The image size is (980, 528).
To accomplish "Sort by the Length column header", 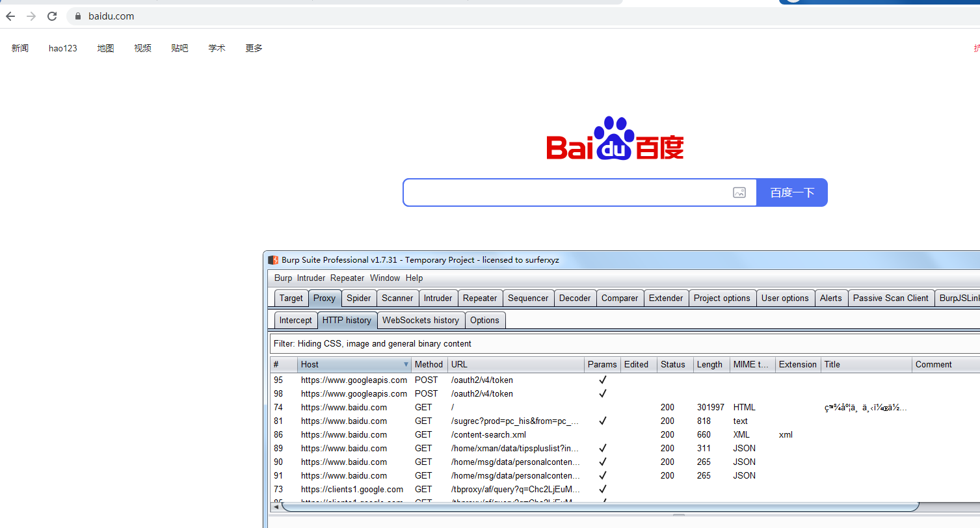I will tap(711, 364).
